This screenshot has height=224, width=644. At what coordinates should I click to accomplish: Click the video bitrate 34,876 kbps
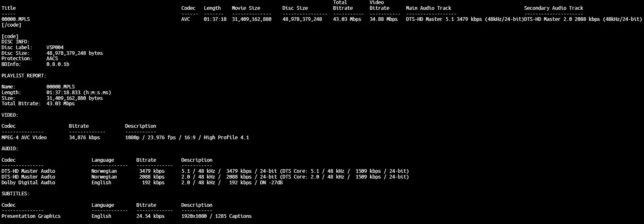click(x=84, y=138)
